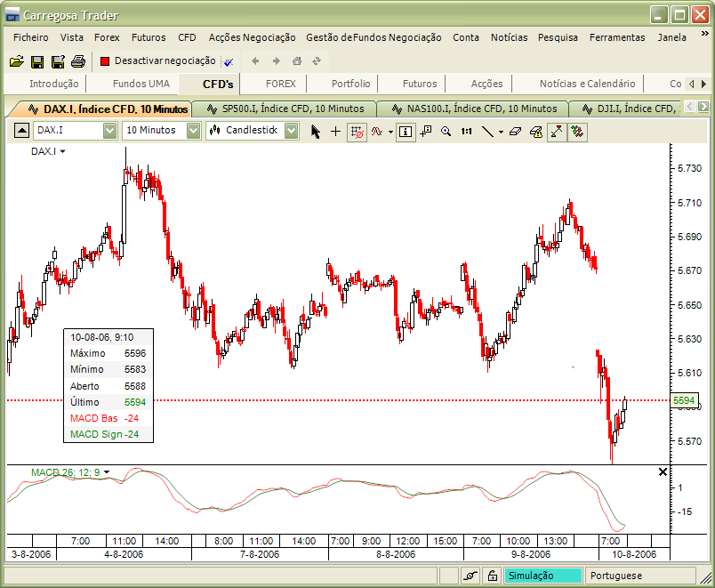Image resolution: width=715 pixels, height=588 pixels.
Task: Toggle the grid display icon
Action: [x=356, y=131]
